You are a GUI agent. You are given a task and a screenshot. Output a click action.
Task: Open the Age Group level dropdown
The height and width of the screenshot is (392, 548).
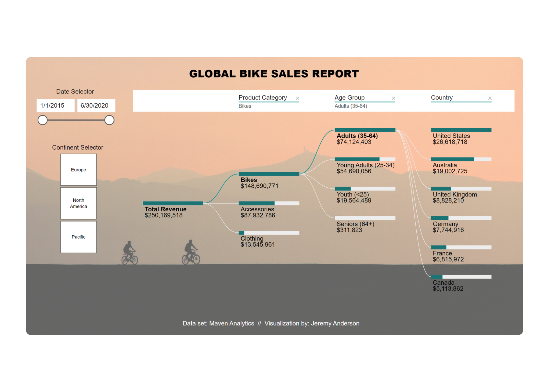pyautogui.click(x=349, y=98)
